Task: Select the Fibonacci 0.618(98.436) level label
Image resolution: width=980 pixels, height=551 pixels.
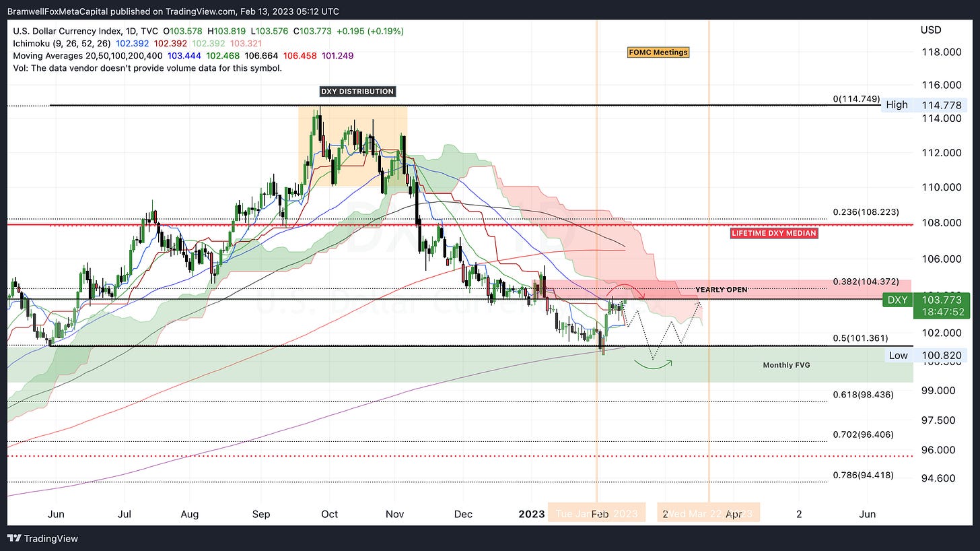Action: tap(863, 395)
